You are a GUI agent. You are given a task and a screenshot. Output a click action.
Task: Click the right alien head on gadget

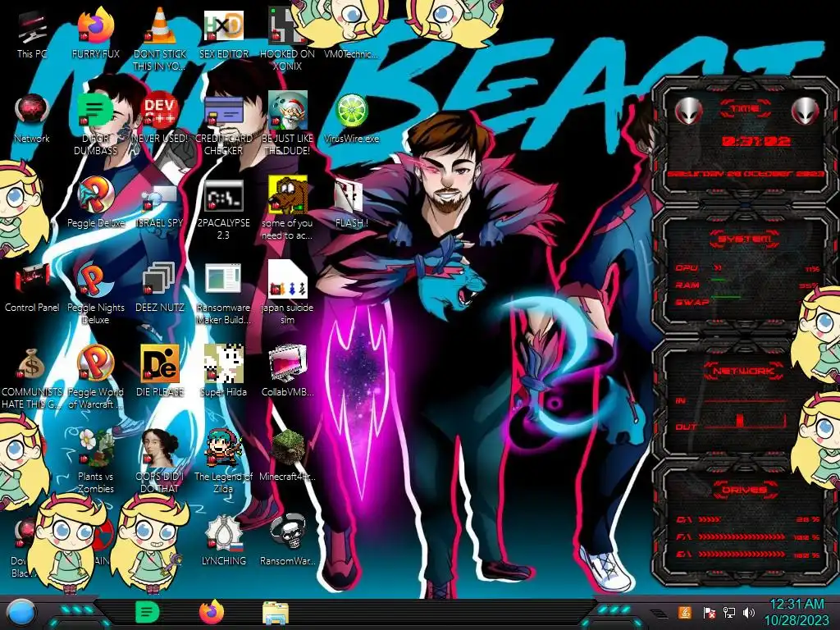coord(806,111)
